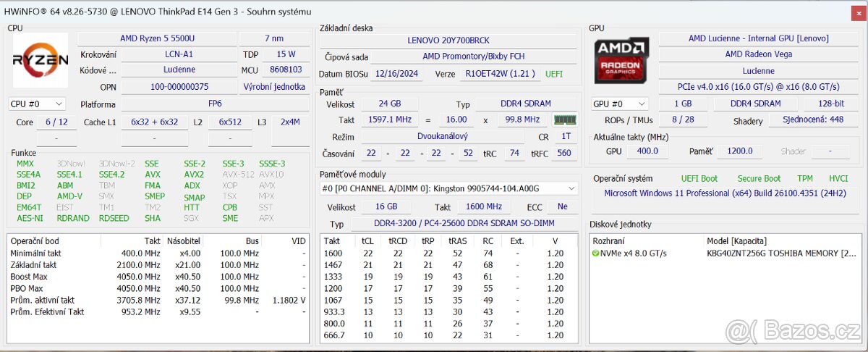
Task: Select the 7 nm process value
Action: point(274,38)
